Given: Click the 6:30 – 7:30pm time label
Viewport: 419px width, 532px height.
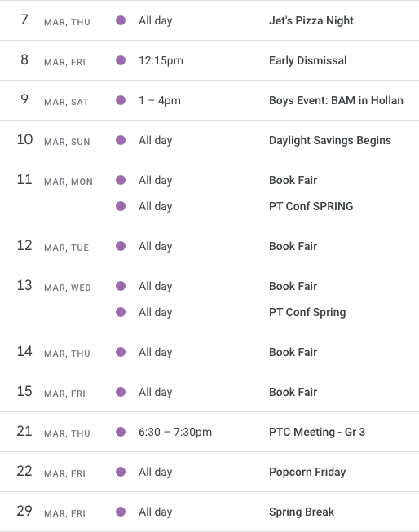Looking at the screenshot, I should point(175,432).
